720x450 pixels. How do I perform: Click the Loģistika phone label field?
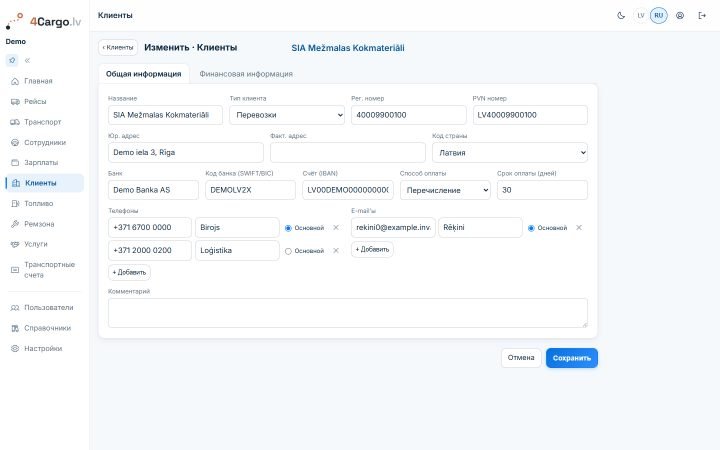tap(237, 250)
